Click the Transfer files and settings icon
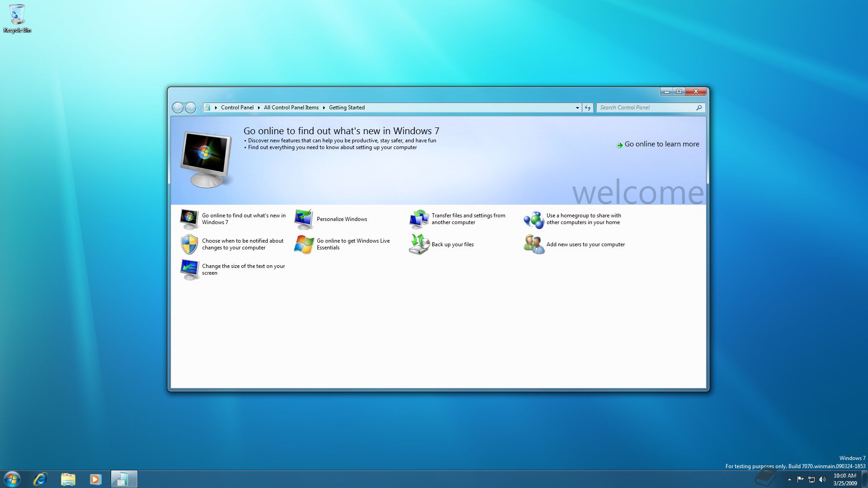The height and width of the screenshot is (488, 868). (x=419, y=219)
